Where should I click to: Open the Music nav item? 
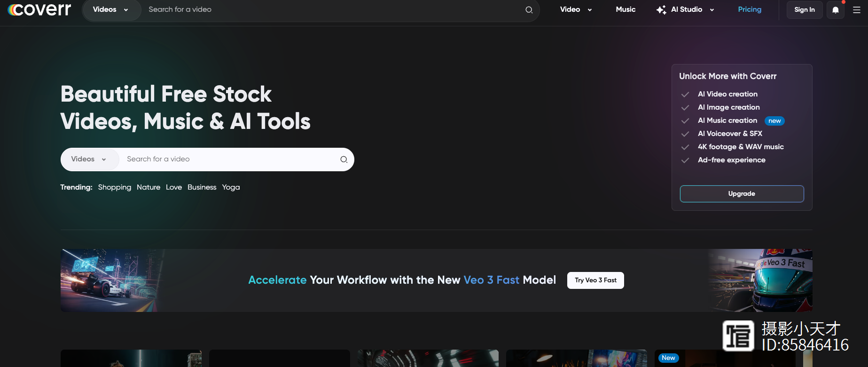[626, 9]
